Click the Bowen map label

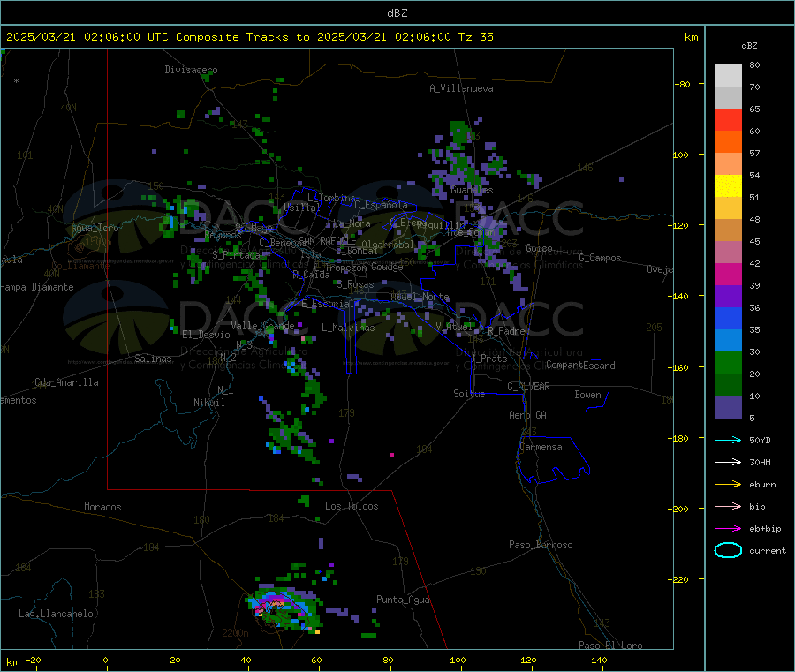pyautogui.click(x=588, y=396)
